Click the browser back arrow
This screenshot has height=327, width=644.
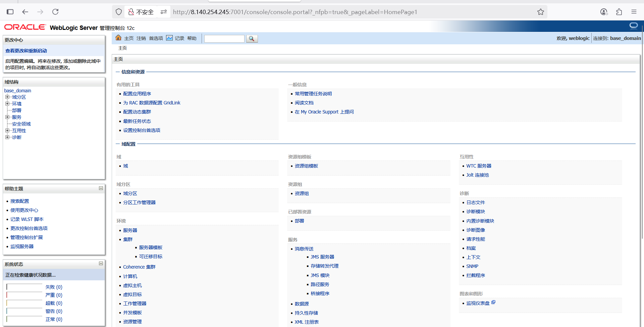(x=25, y=12)
